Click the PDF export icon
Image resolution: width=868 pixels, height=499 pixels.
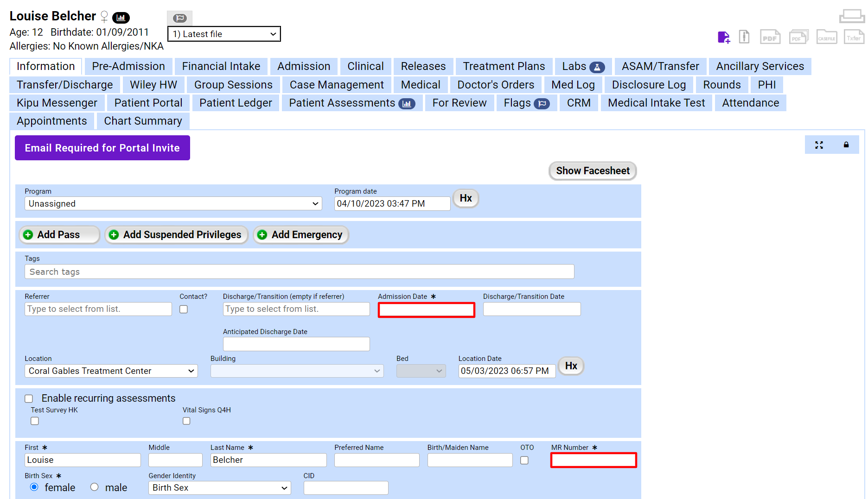770,37
